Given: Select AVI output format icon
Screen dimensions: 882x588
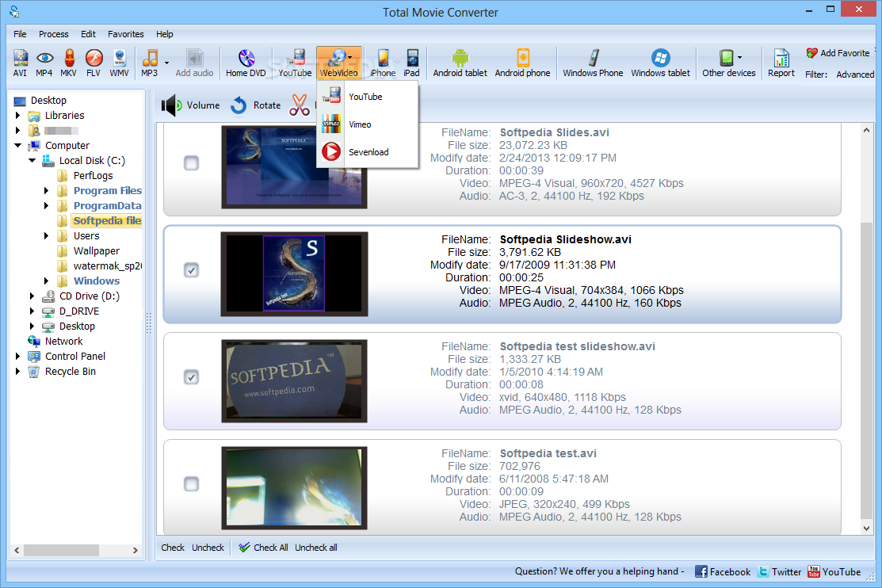Looking at the screenshot, I should (21, 63).
